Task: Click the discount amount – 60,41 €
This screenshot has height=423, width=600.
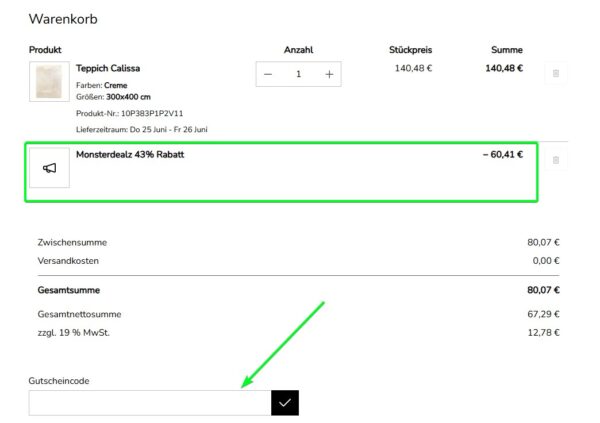Action: click(x=503, y=155)
